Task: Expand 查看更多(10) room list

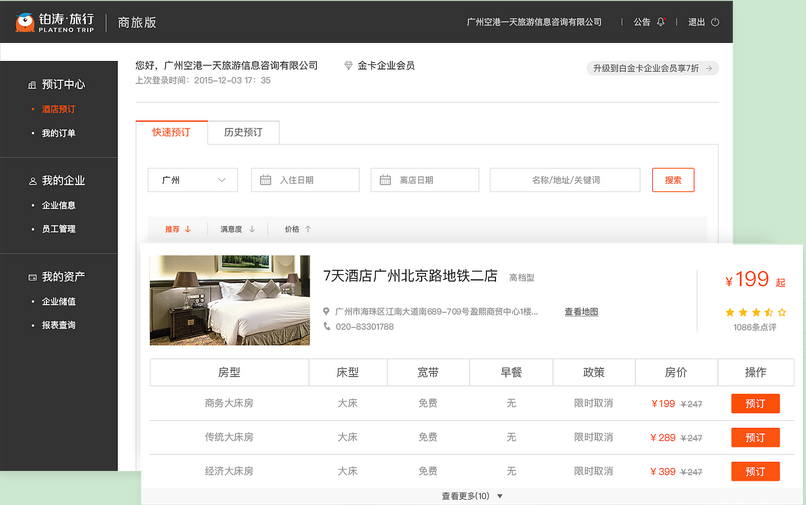Action: click(x=472, y=496)
